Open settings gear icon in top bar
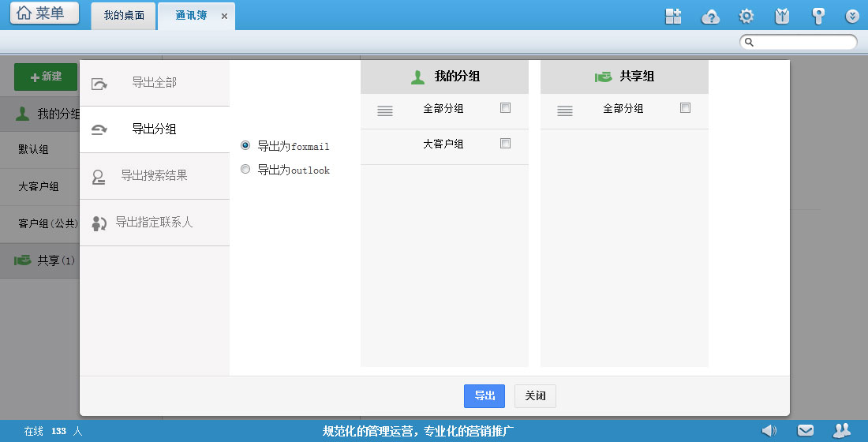868x442 pixels. click(x=746, y=16)
